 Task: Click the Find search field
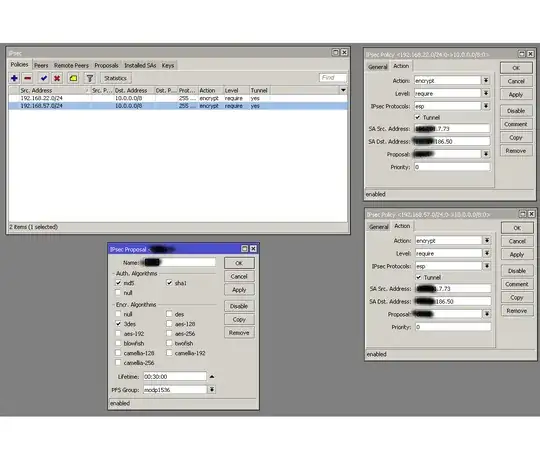pos(333,78)
